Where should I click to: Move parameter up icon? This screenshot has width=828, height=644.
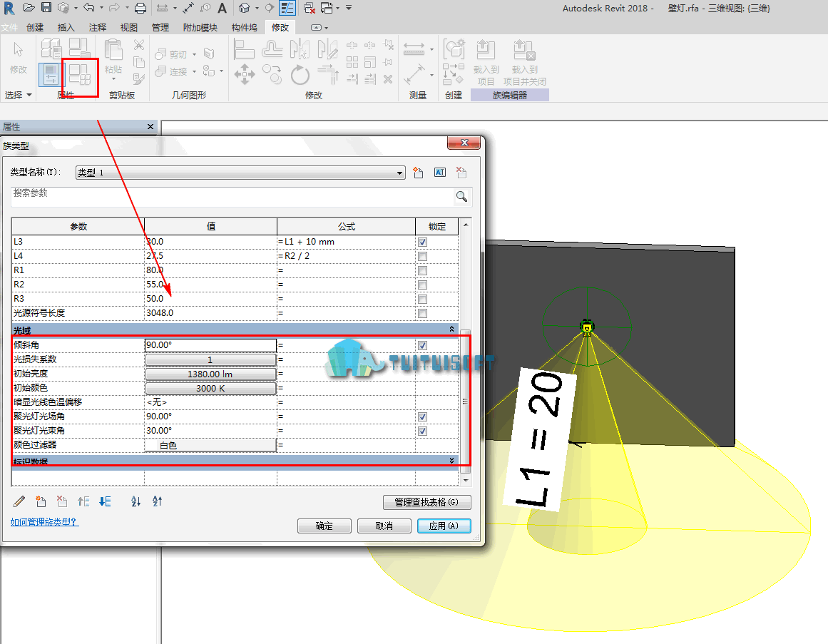click(x=83, y=501)
